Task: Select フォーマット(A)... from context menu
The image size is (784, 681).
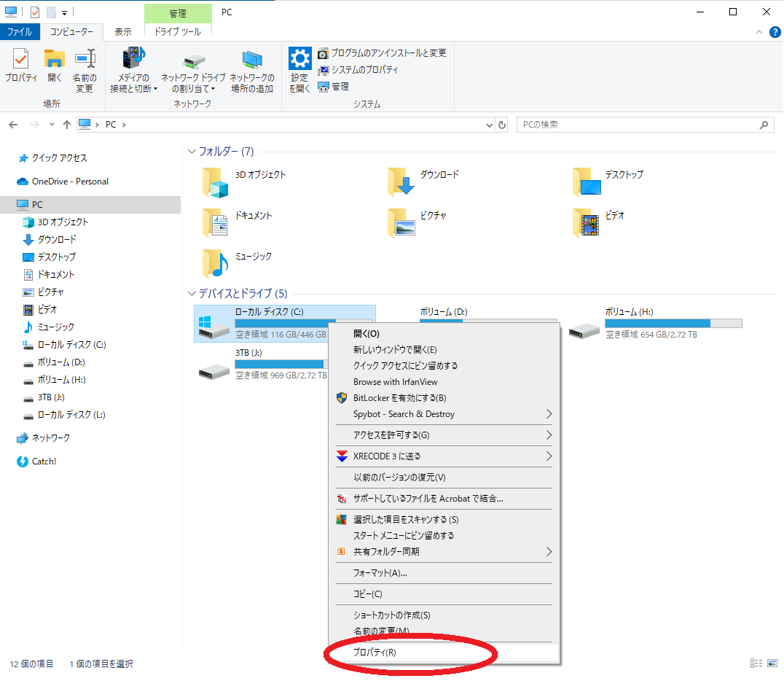Action: (x=380, y=573)
